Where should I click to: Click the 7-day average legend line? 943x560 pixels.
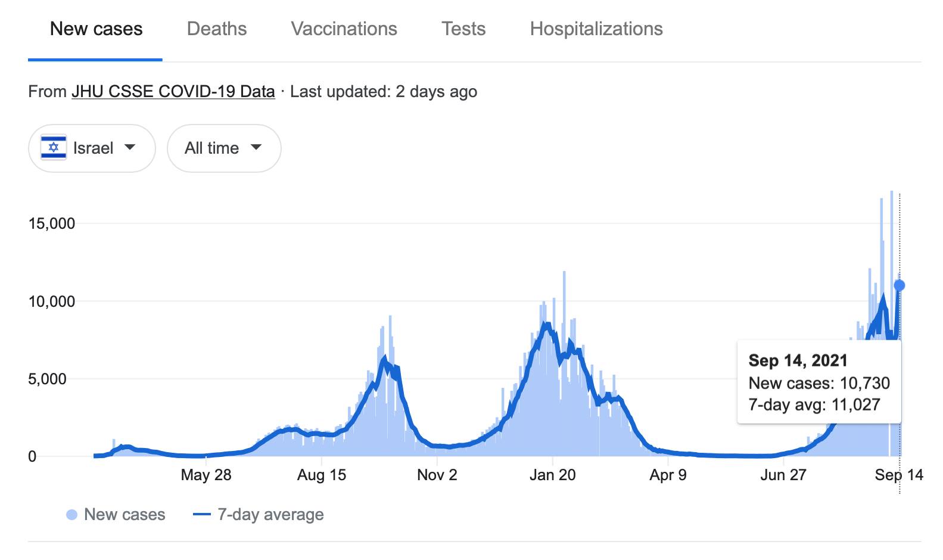coord(202,515)
